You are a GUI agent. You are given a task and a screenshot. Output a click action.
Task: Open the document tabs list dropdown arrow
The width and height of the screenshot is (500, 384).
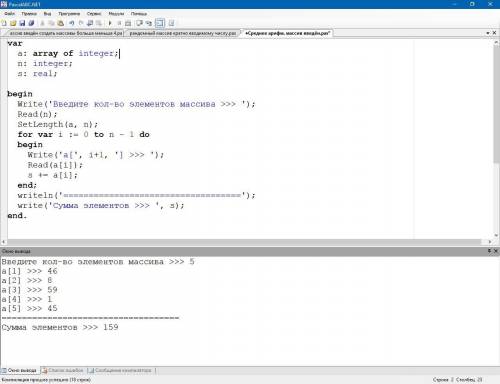coord(488,33)
